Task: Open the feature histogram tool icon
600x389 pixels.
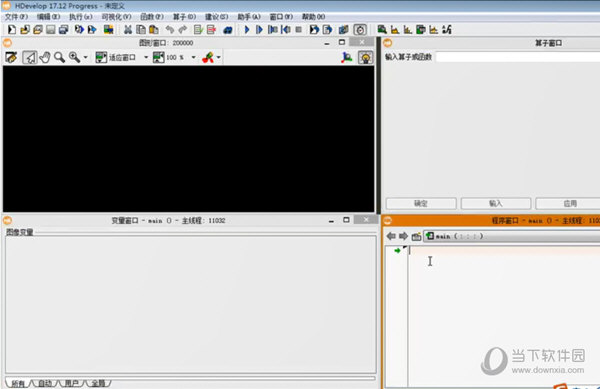Action: tap(408, 29)
